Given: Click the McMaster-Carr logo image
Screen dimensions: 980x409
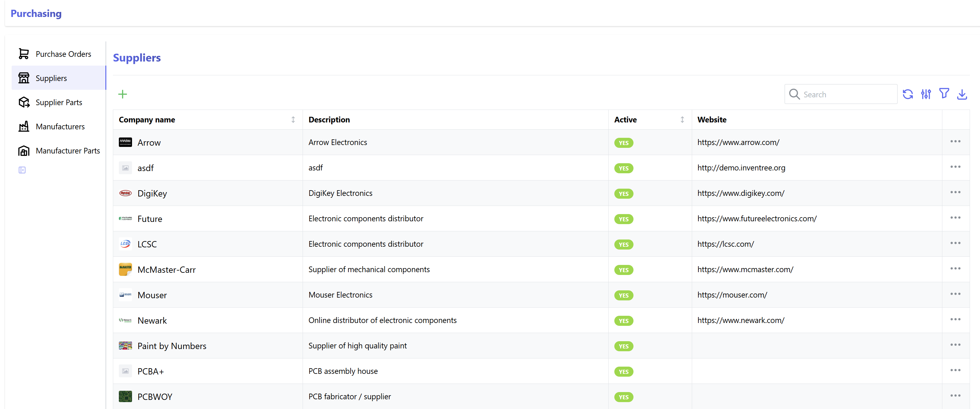Looking at the screenshot, I should pyautogui.click(x=125, y=269).
